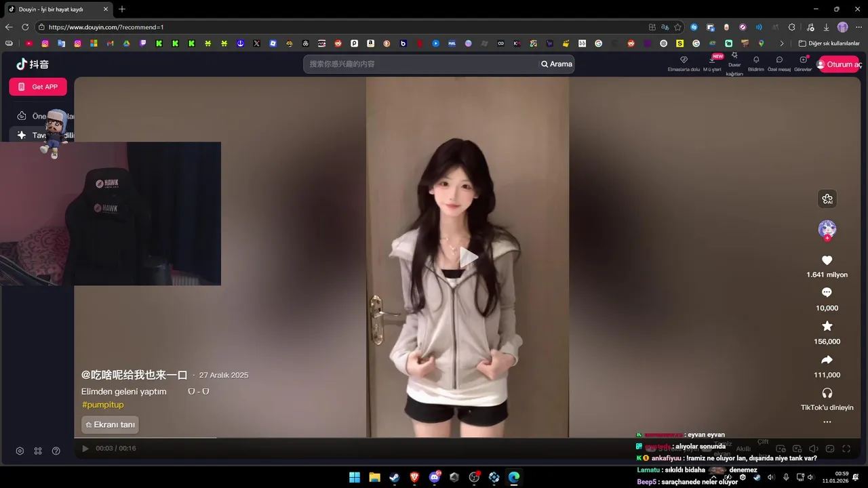Image resolution: width=868 pixels, height=488 pixels.
Task: Play the paused video in the center
Action: click(468, 258)
